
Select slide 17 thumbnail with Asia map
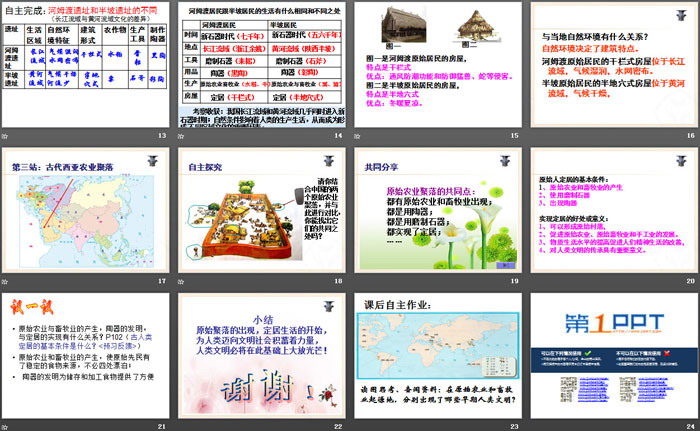(85, 210)
